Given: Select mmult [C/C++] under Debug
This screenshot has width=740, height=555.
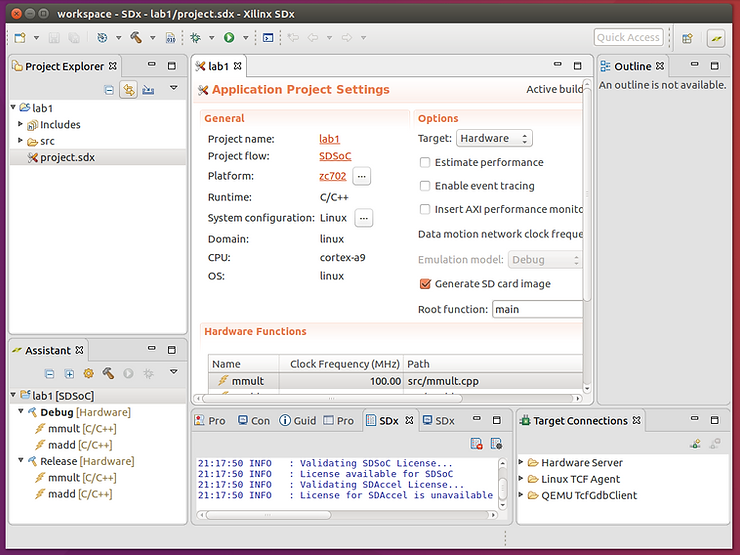Looking at the screenshot, I should click(x=82, y=429).
